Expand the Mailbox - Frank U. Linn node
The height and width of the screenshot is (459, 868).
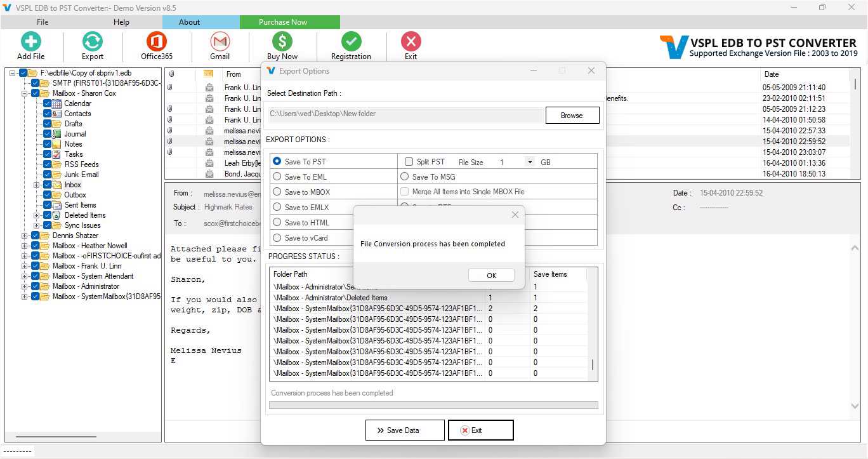(25, 266)
